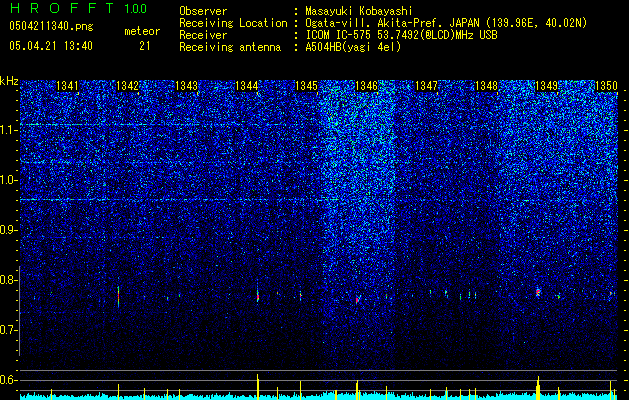This screenshot has width=629, height=400.
Task: Select antenna value A504HB(yagi 4el)
Action: click(353, 47)
